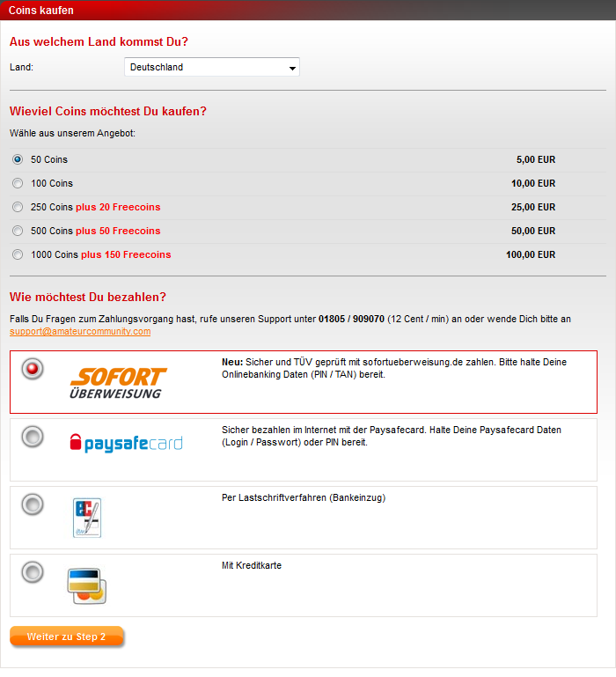Click the Land dropdown arrow
The height and width of the screenshot is (677, 616).
(x=292, y=68)
